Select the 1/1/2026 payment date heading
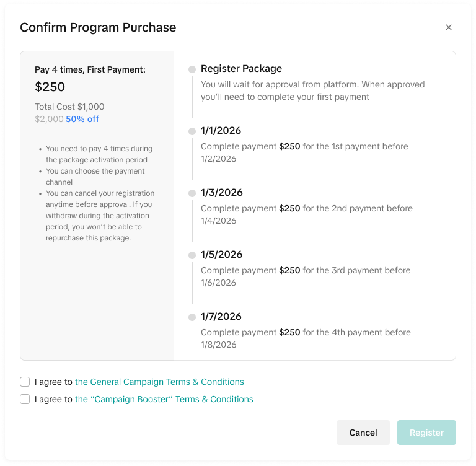Screen dimensions: 476x466 [x=221, y=131]
